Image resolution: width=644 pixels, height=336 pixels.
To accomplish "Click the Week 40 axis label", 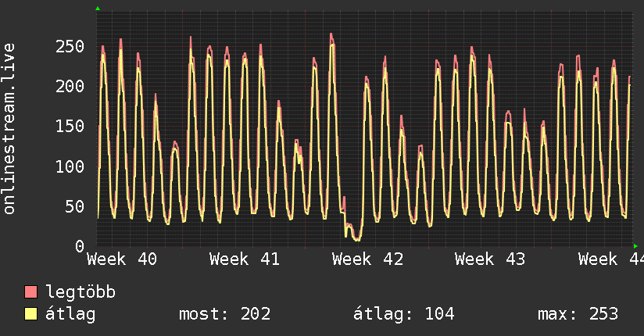I will click(122, 259).
